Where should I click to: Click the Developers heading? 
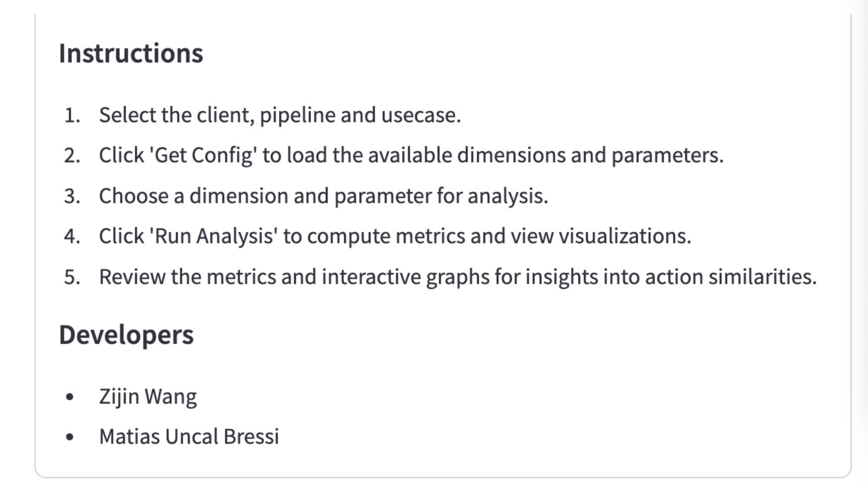point(126,335)
